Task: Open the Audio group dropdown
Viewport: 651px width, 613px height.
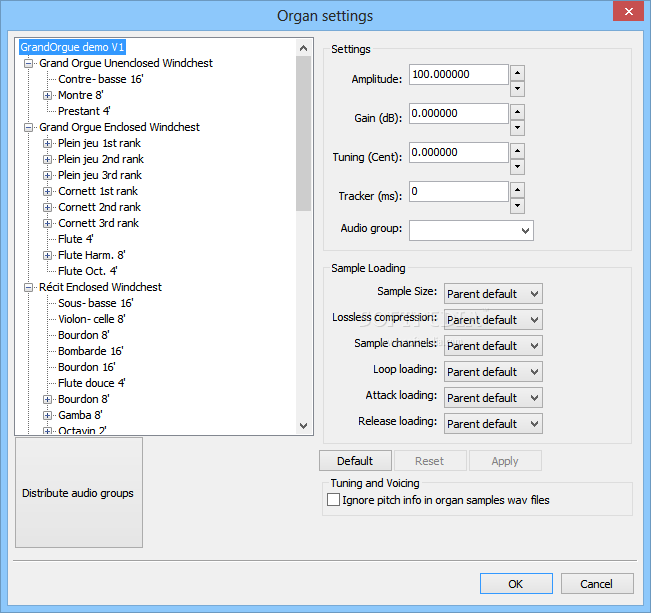Action: pyautogui.click(x=471, y=230)
